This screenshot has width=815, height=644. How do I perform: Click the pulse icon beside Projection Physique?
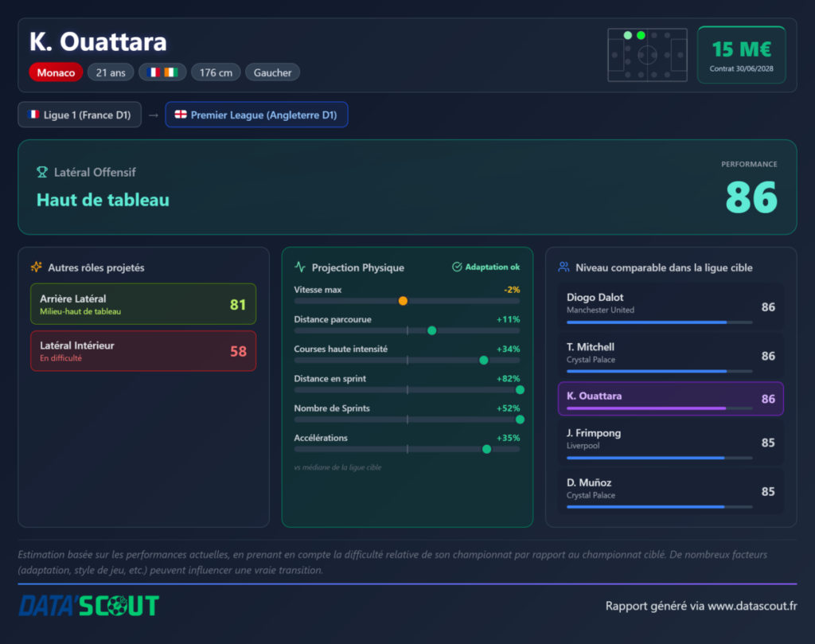300,267
